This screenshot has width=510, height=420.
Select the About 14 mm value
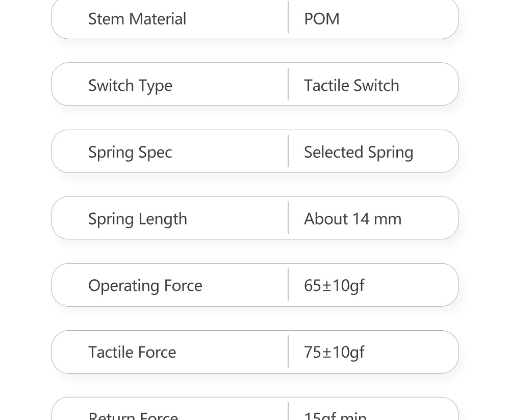(x=352, y=219)
